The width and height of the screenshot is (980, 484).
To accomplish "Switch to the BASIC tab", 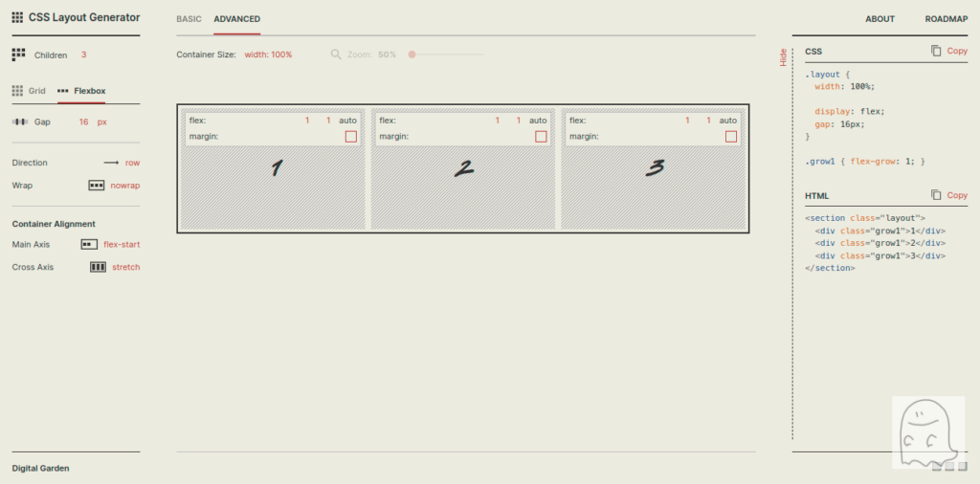I will [189, 19].
